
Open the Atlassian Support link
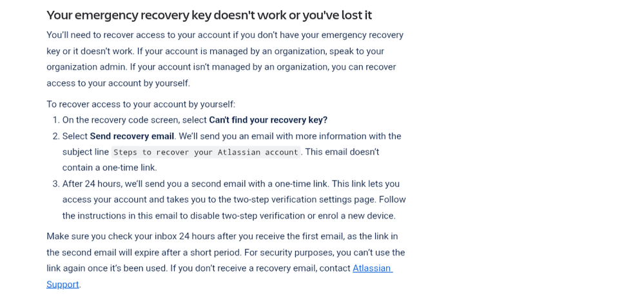373,268
